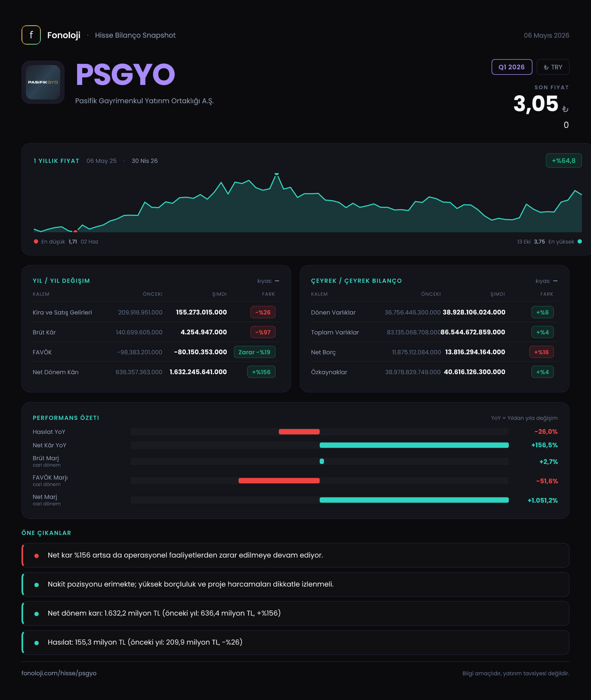Click the green bullet of Nakit pozisyonu highlight
The height and width of the screenshot is (700, 591).
pyautogui.click(x=37, y=585)
